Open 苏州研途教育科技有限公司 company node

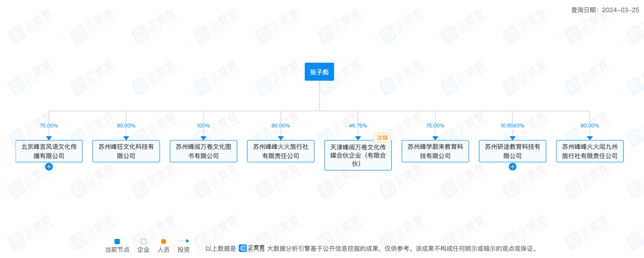pyautogui.click(x=512, y=151)
